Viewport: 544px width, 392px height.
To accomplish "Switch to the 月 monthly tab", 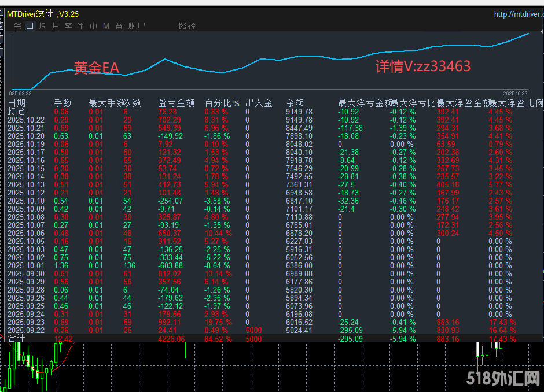I will 55,26.
